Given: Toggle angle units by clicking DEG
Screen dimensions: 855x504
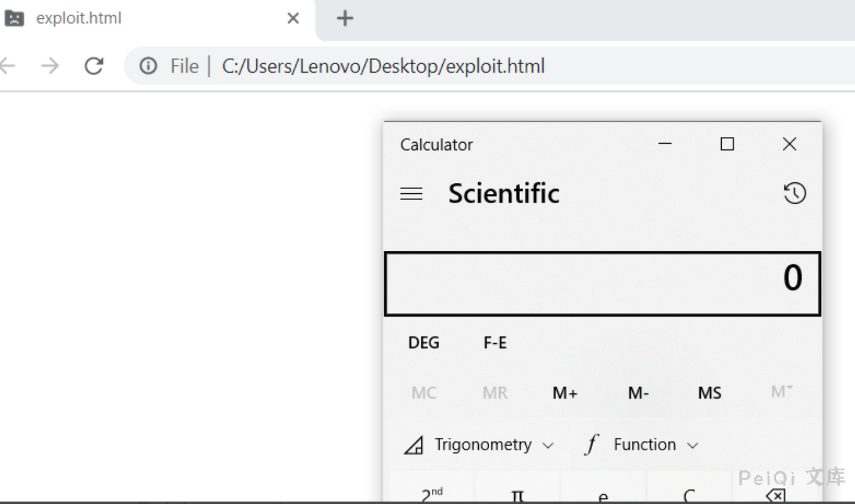Looking at the screenshot, I should [x=423, y=343].
